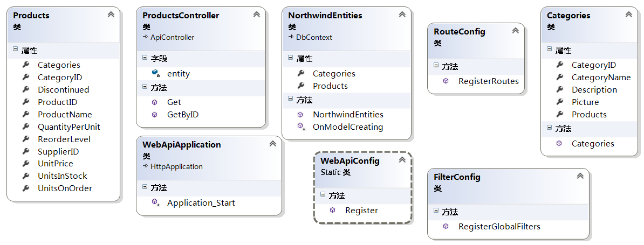Click wrench icon beside CategoryName property

(560, 76)
